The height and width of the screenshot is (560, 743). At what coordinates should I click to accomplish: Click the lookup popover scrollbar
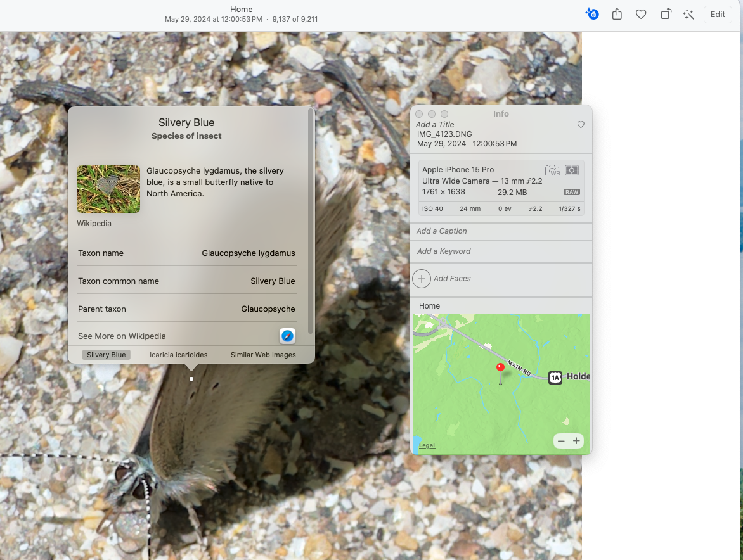[x=311, y=220]
